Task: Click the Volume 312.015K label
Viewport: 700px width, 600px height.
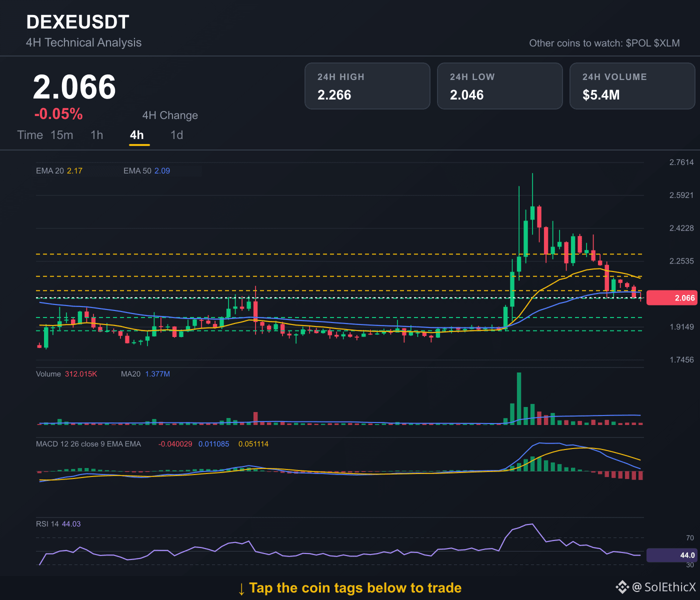Action: pyautogui.click(x=66, y=374)
